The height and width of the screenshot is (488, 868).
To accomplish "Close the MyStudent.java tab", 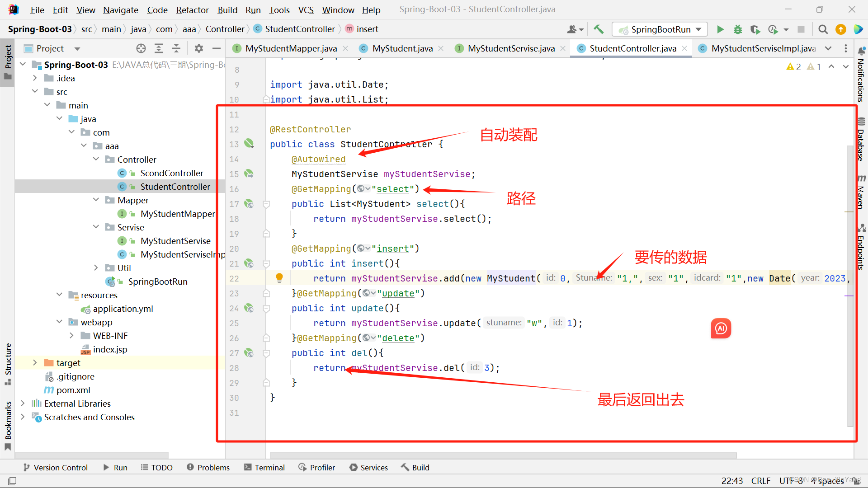I will (x=441, y=48).
